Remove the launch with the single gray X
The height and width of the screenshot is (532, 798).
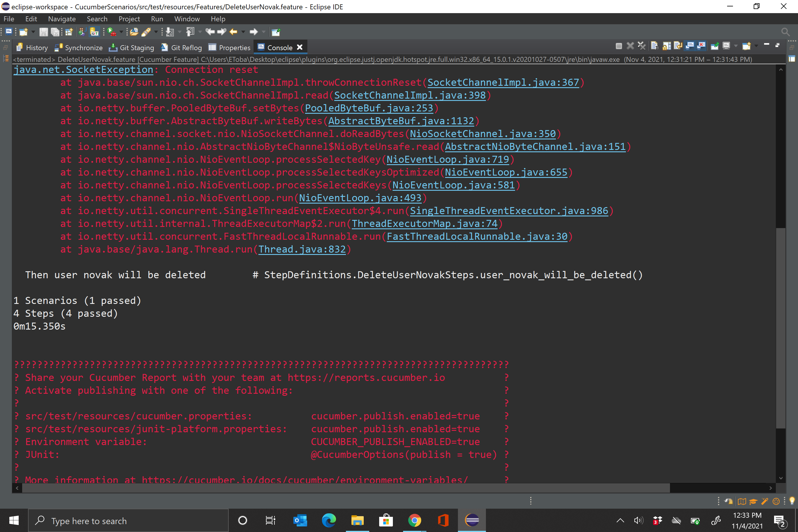[630, 46]
